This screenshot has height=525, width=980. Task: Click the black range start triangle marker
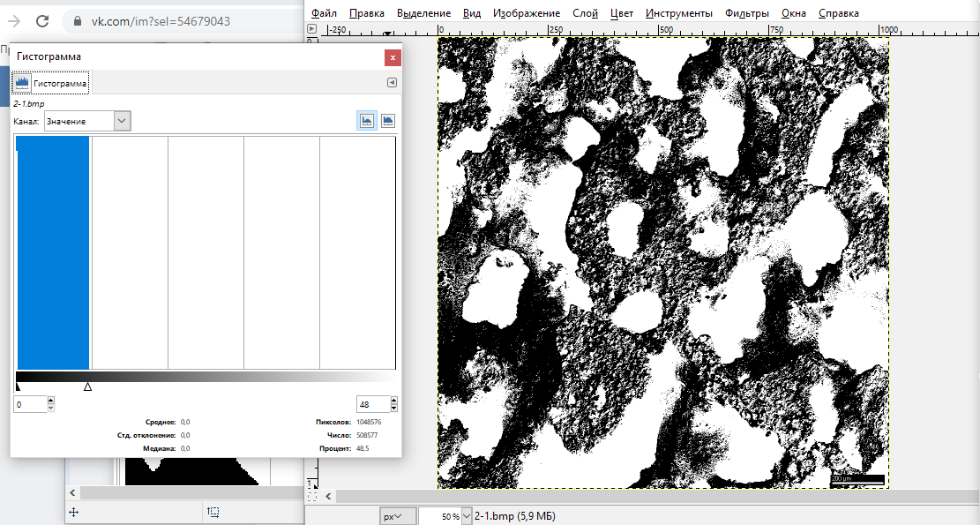[19, 386]
